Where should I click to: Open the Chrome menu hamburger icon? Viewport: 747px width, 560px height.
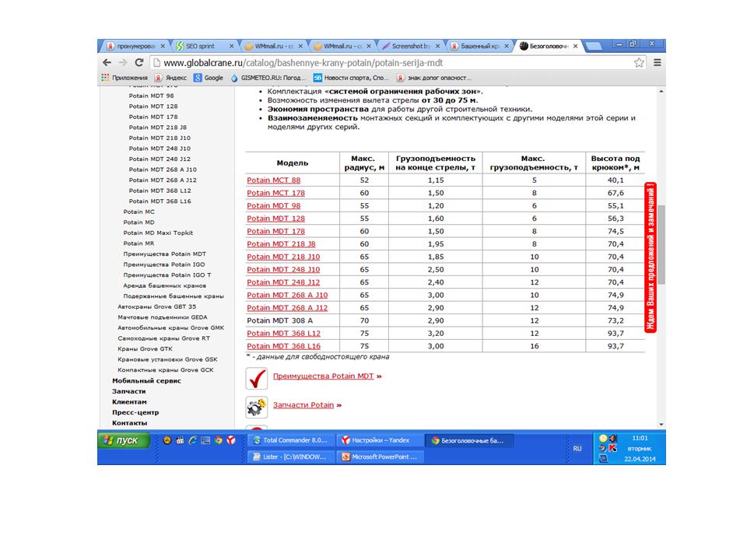658,62
